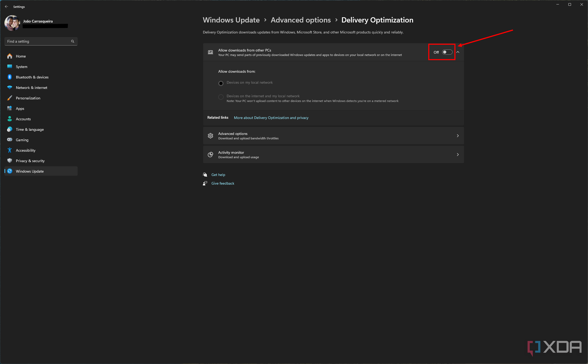The height and width of the screenshot is (364, 588).
Task: Open Gaming settings
Action: click(x=41, y=140)
